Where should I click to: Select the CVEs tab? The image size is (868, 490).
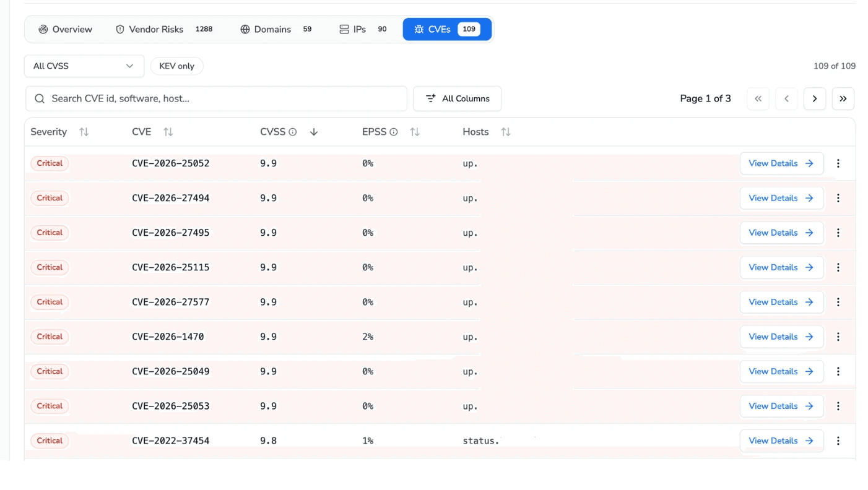[x=447, y=29]
